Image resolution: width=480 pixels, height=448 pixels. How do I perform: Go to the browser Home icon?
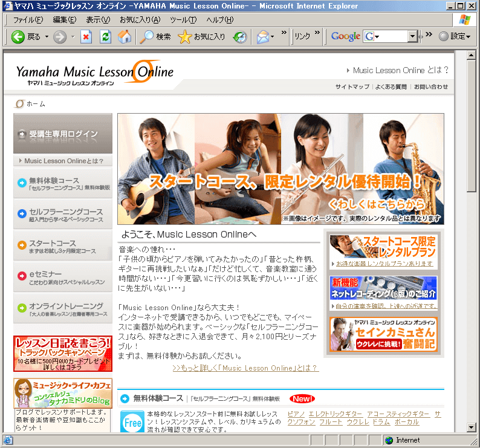click(x=125, y=37)
